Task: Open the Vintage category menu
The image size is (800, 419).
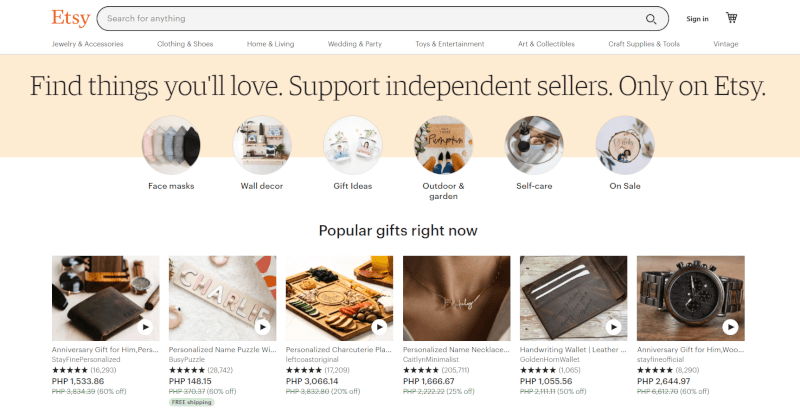Action: pos(726,44)
